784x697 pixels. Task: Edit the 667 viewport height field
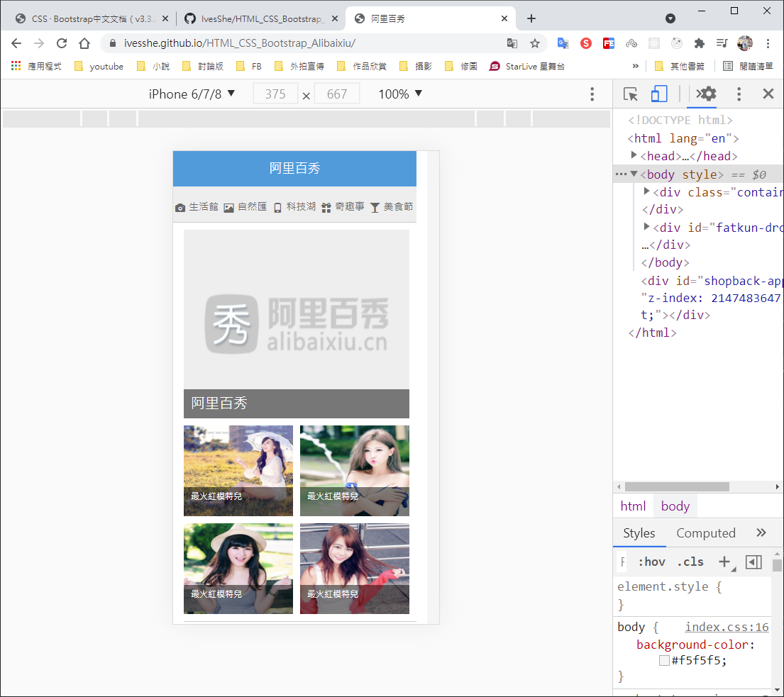click(x=337, y=94)
